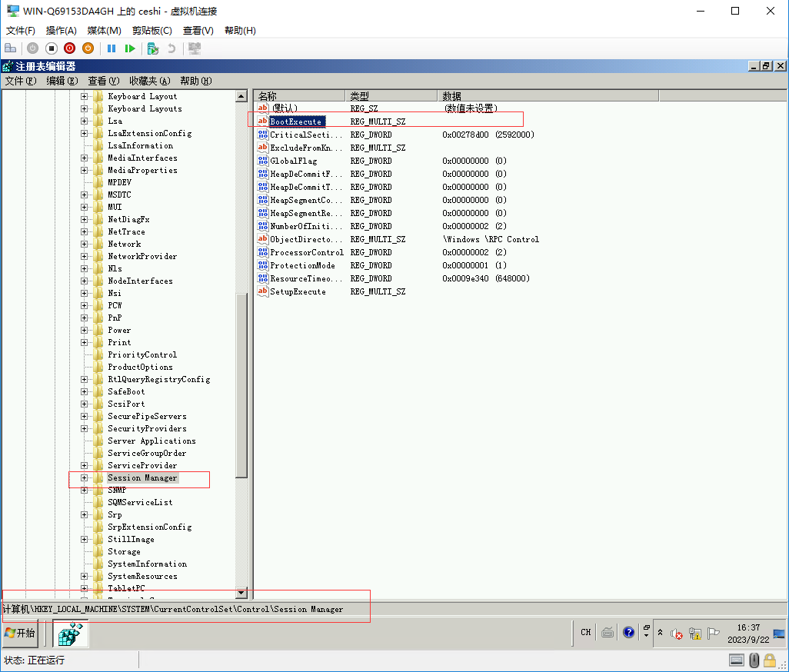The width and height of the screenshot is (789, 672).
Task: Click the network warning tray icon
Action: [x=695, y=634]
